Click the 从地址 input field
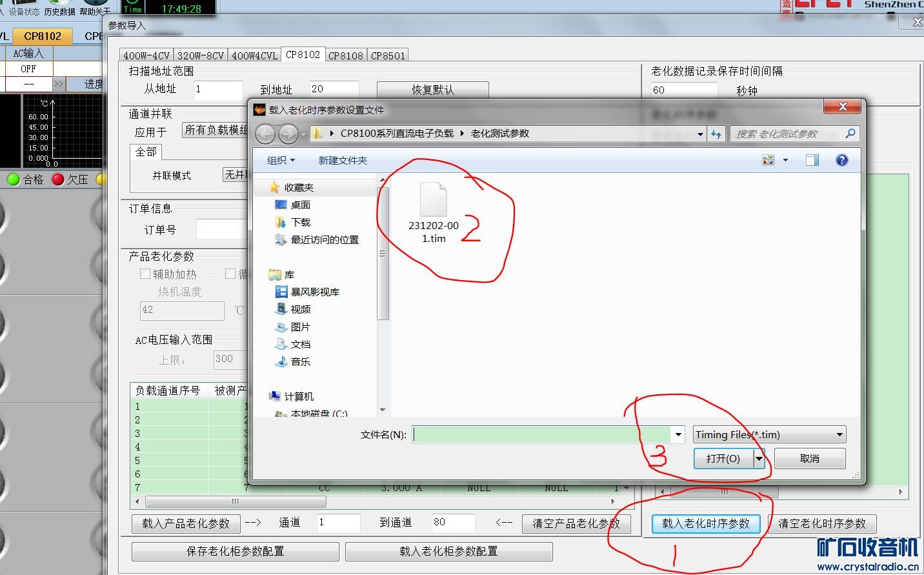The width and height of the screenshot is (924, 575). coord(217,90)
